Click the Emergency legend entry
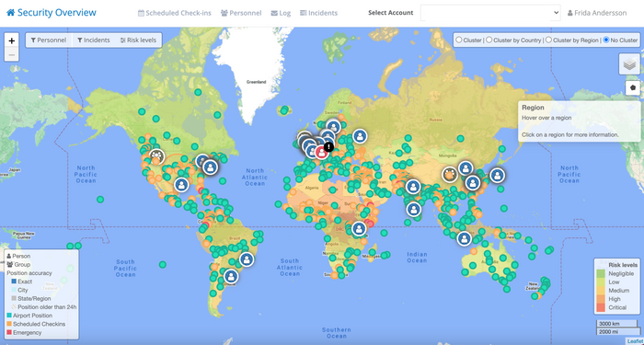The width and height of the screenshot is (644, 345). 24,332
